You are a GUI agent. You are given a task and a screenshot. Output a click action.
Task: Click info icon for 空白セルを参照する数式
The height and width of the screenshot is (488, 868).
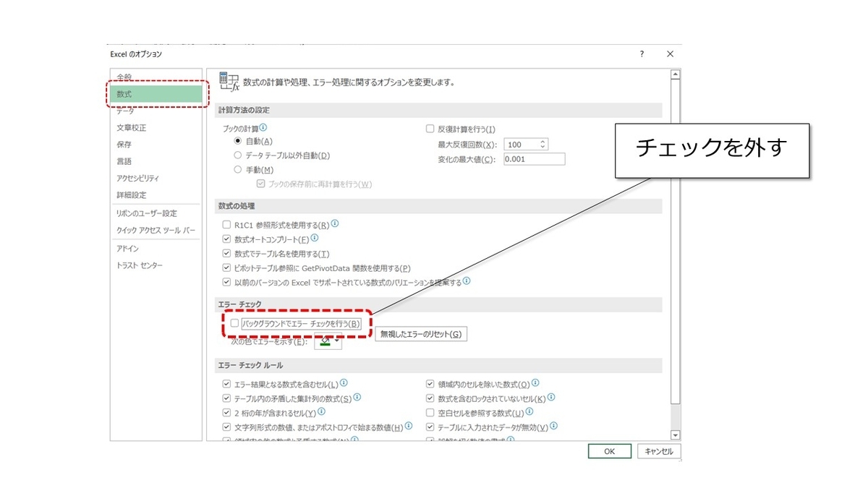click(529, 411)
